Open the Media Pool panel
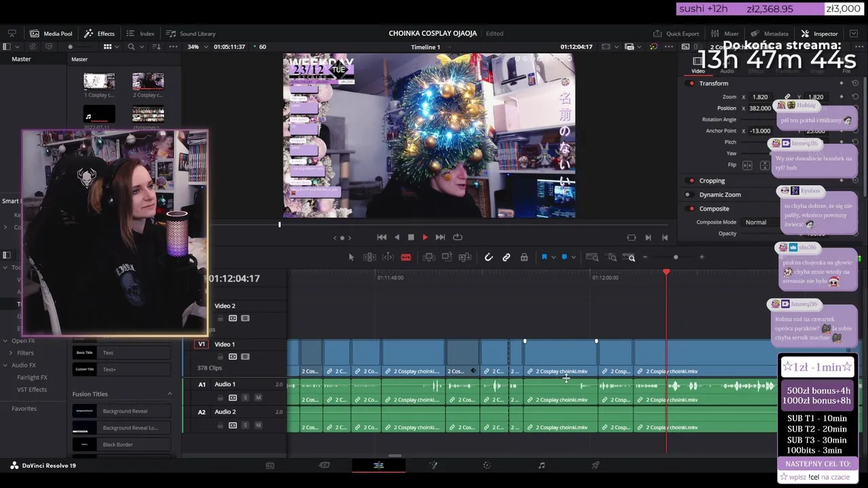 click(51, 33)
